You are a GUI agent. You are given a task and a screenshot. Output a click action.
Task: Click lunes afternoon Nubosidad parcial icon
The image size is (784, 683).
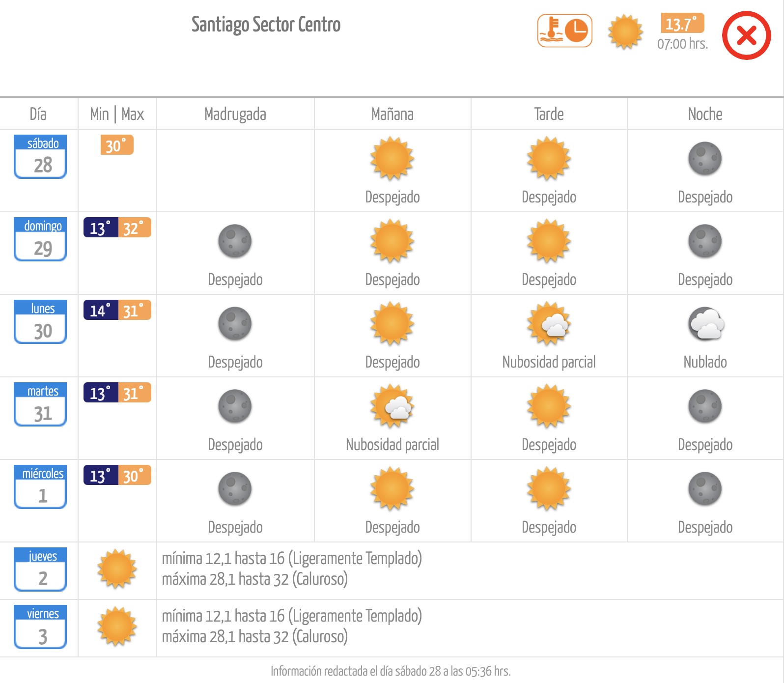pyautogui.click(x=549, y=324)
